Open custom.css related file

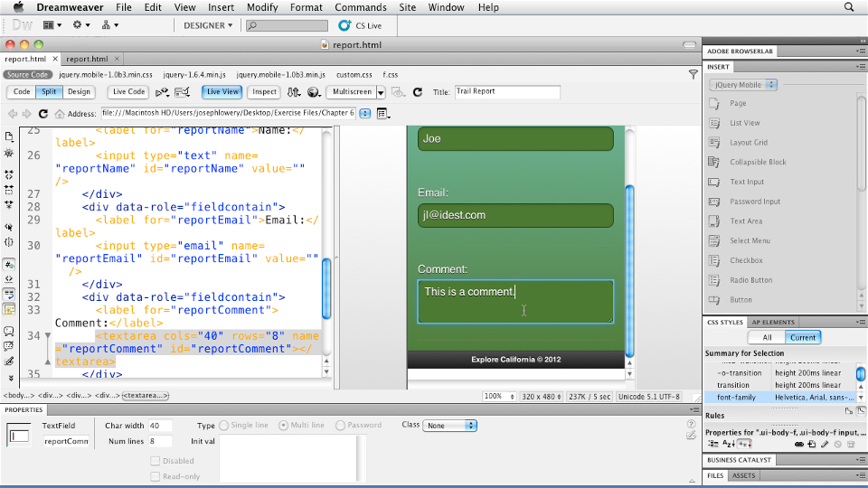[x=354, y=75]
